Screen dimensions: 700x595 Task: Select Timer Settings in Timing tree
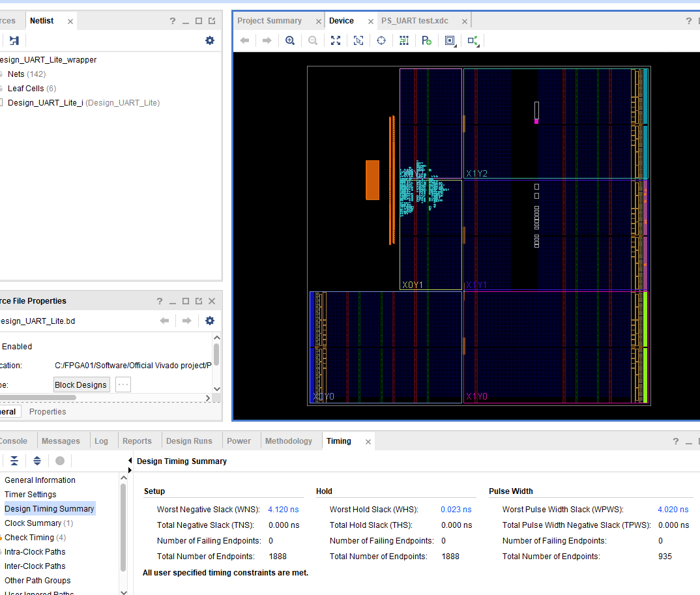[31, 494]
